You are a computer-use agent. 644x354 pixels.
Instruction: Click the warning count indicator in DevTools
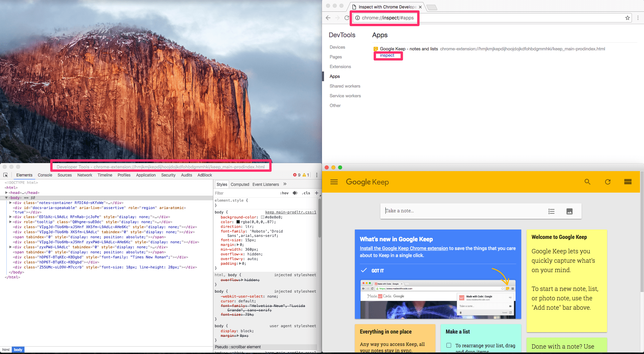(x=306, y=175)
